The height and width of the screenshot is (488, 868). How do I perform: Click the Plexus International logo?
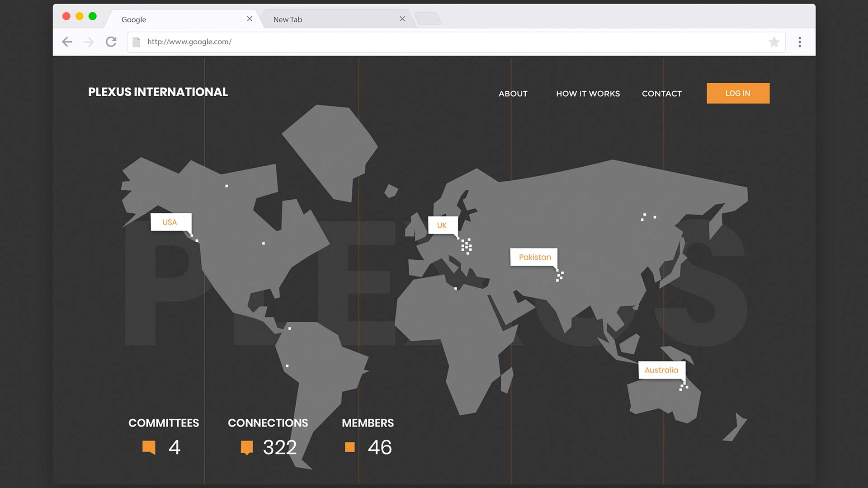[x=158, y=92]
